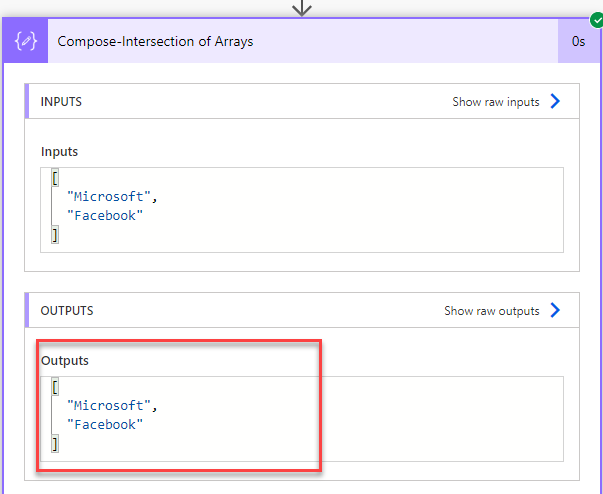The width and height of the screenshot is (603, 494).
Task: Click the 0s duration badge
Action: tap(578, 41)
